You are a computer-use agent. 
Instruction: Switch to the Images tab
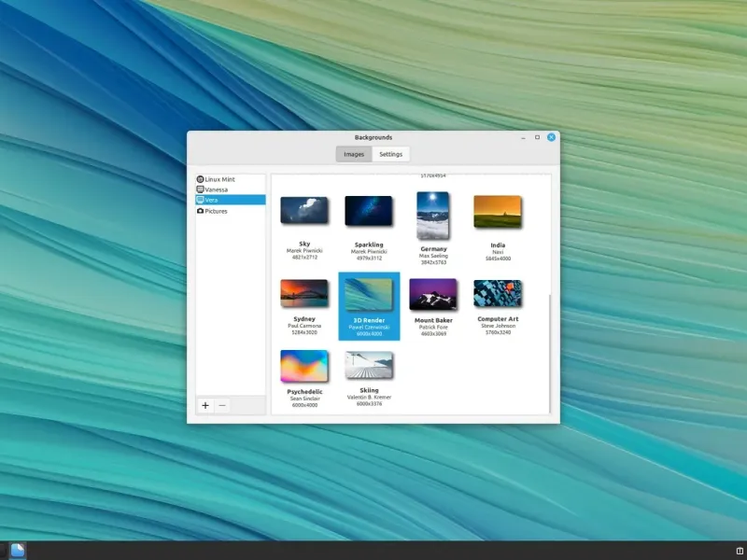(354, 154)
